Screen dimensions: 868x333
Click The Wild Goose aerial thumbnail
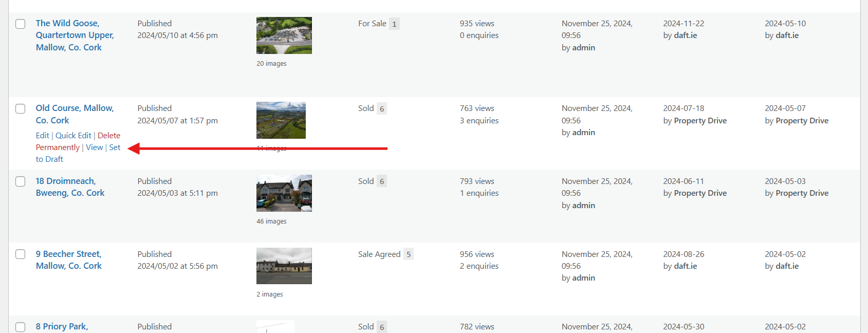point(284,35)
